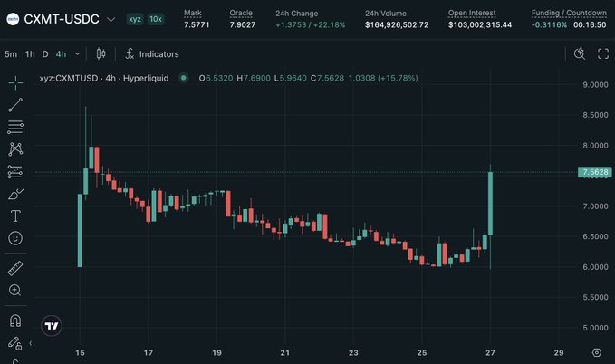Screen dimensions: 615x364
Task: Click the CXMT token logo
Action: click(x=13, y=19)
